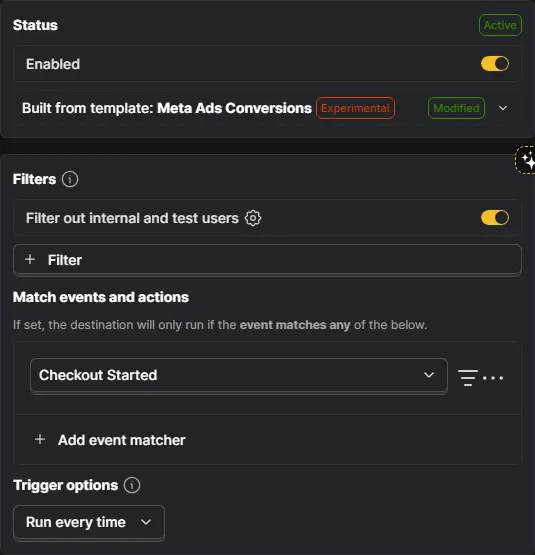This screenshot has width=535, height=555.
Task: Click the Active status badge
Action: click(x=500, y=25)
